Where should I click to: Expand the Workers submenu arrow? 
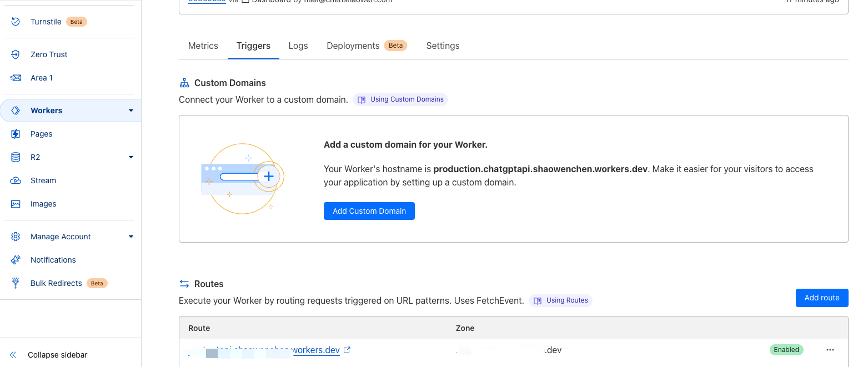131,110
